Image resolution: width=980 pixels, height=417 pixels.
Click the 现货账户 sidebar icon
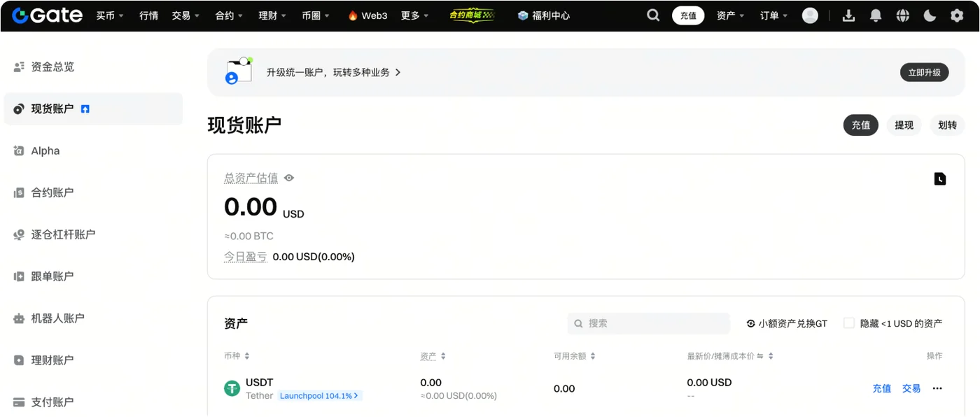coord(19,109)
